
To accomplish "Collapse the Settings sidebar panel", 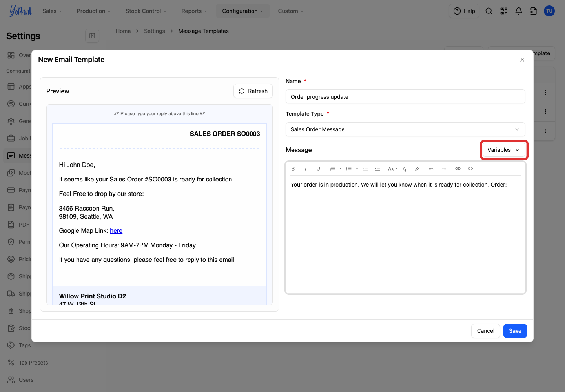I will 92,36.
